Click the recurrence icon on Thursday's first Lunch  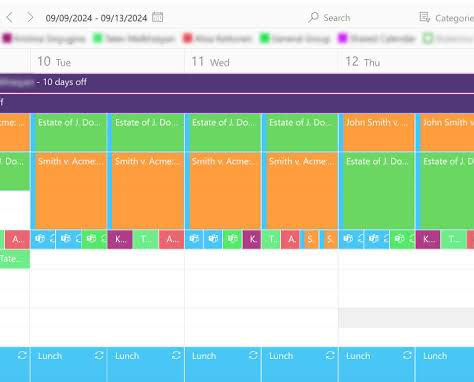coord(407,355)
